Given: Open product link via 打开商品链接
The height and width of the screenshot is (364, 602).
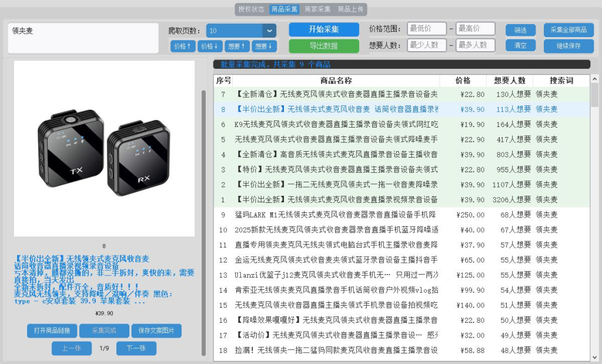Looking at the screenshot, I should 52,331.
